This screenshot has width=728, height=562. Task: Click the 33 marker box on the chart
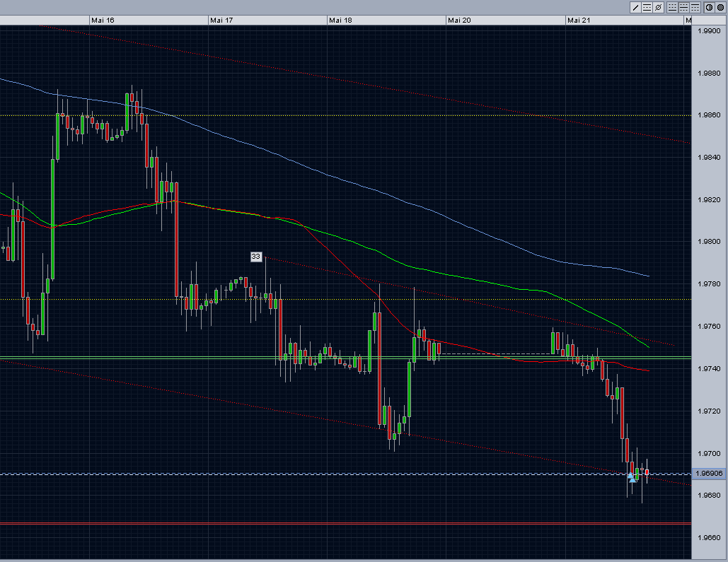(x=256, y=257)
